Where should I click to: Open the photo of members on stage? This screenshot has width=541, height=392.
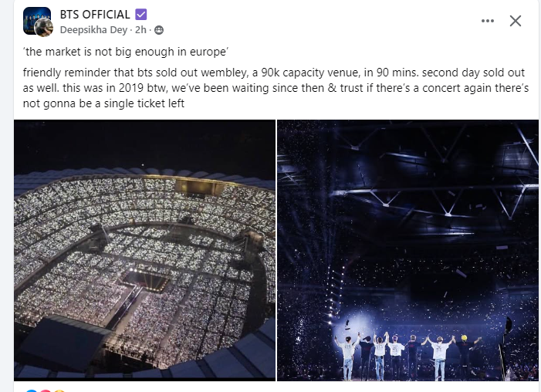(407, 249)
